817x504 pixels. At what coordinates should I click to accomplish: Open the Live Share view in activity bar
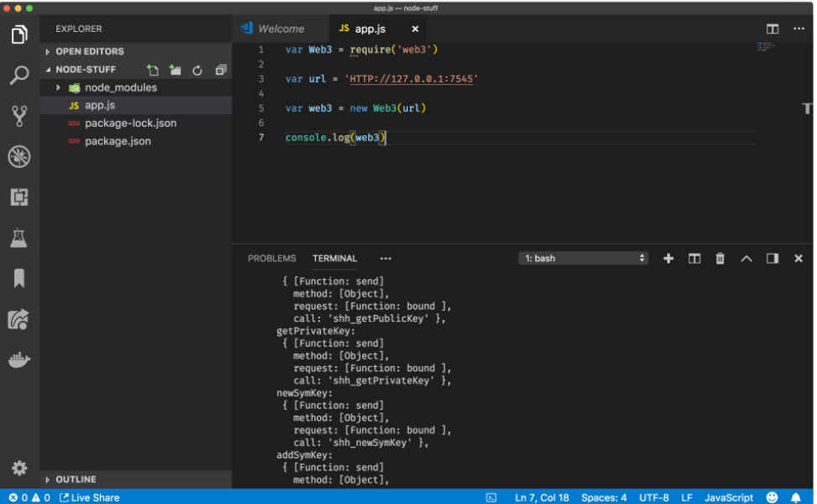(x=19, y=319)
